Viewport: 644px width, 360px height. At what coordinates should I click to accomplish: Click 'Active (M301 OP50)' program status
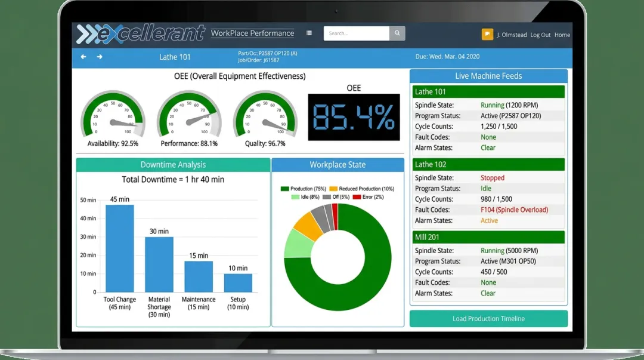pyautogui.click(x=509, y=261)
